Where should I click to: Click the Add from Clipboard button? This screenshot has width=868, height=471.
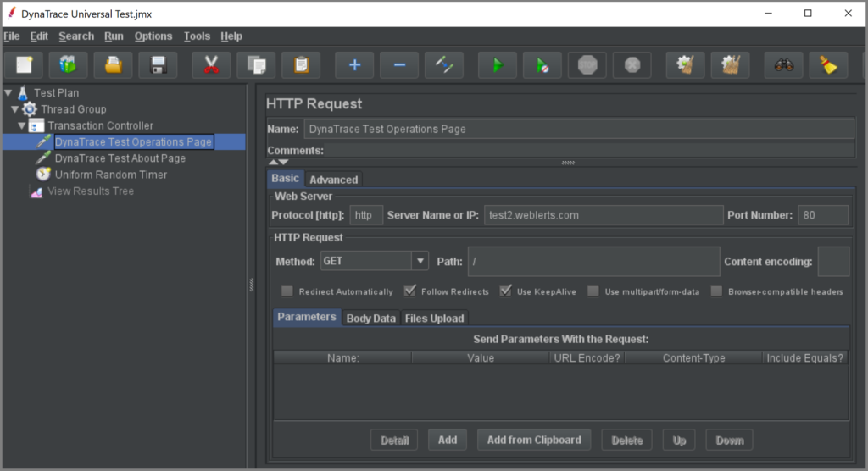(x=534, y=440)
